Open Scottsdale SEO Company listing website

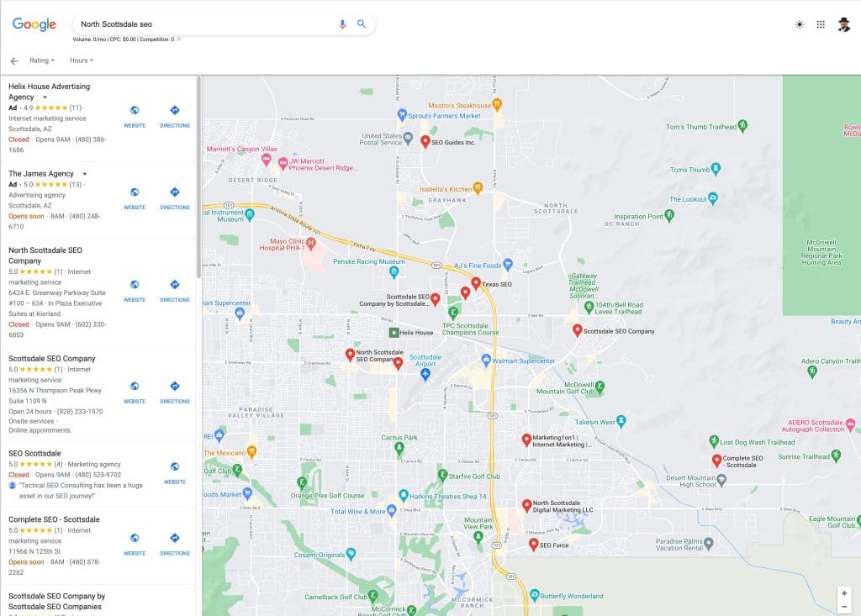pyautogui.click(x=135, y=392)
